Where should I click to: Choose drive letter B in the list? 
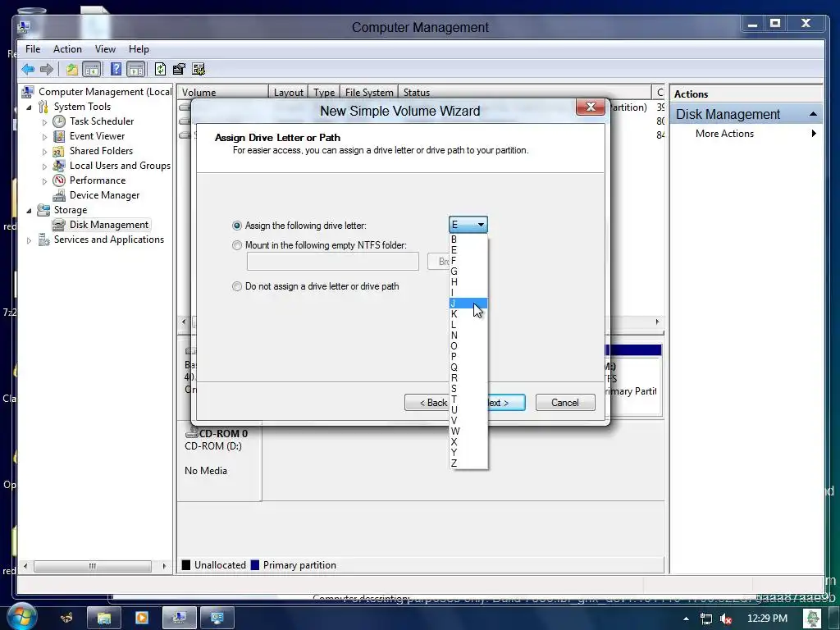point(468,240)
